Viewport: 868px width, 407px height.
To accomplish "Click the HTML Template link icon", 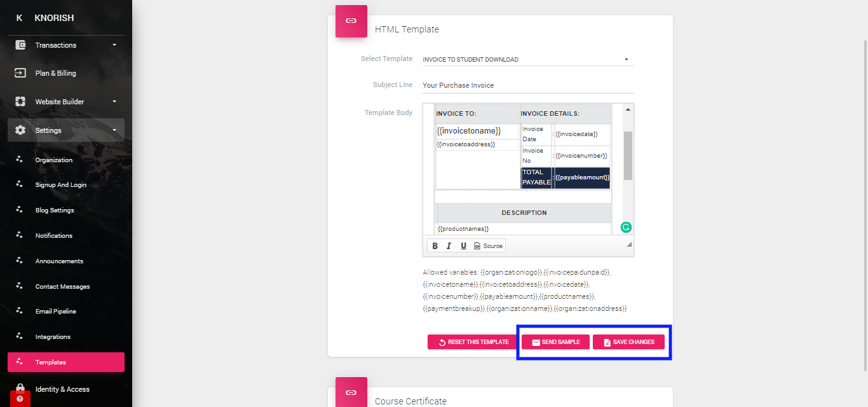I will point(351,21).
